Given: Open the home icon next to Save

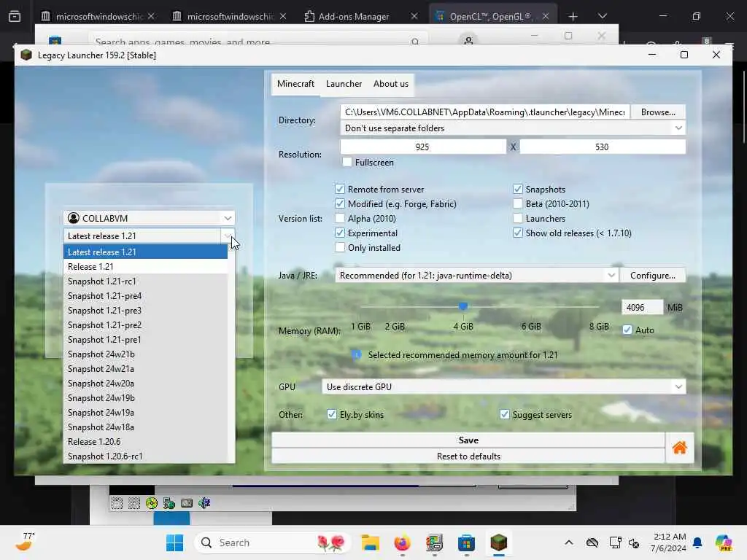Looking at the screenshot, I should (x=679, y=448).
